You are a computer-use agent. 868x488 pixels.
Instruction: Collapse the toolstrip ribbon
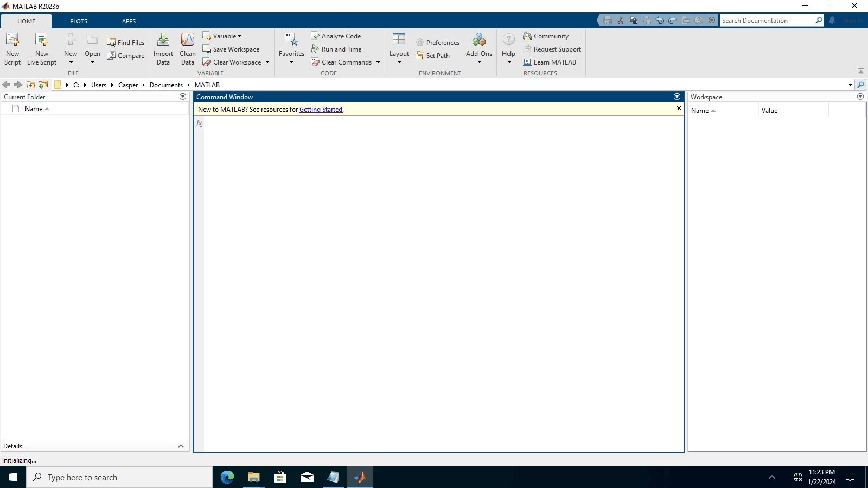(x=861, y=71)
